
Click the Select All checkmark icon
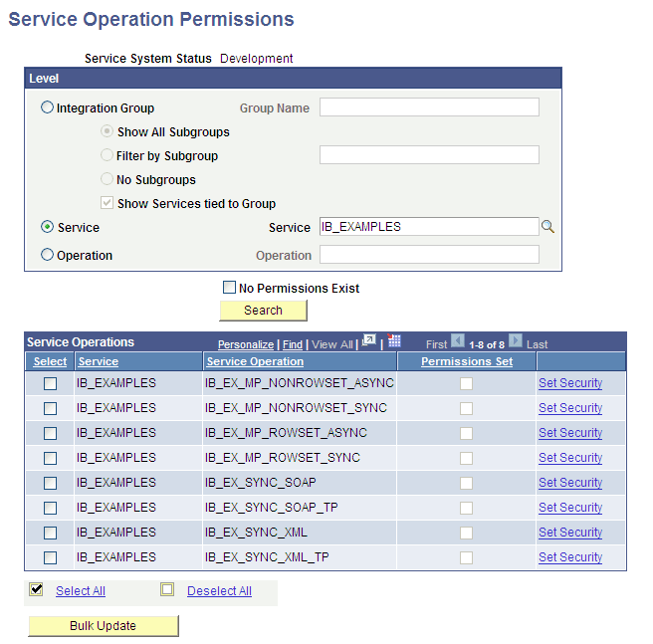click(36, 589)
